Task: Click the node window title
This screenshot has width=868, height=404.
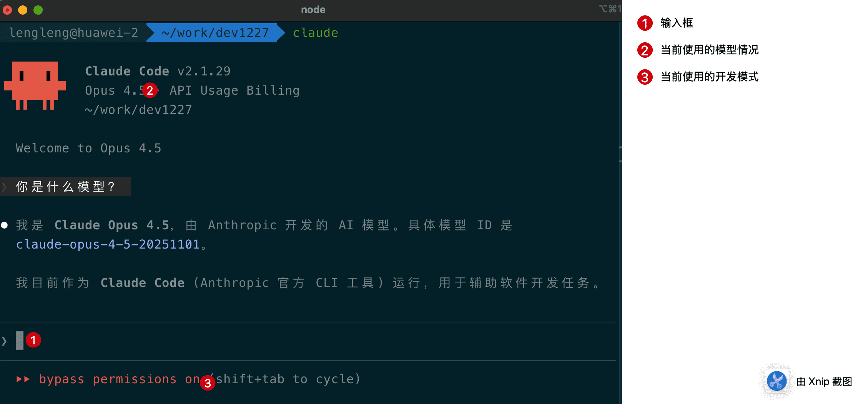Action: (313, 9)
